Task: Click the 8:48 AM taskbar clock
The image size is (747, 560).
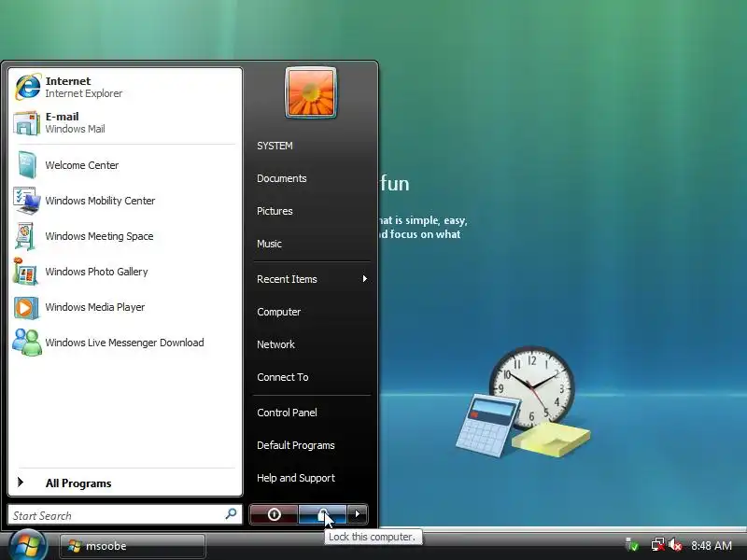Action: click(712, 545)
